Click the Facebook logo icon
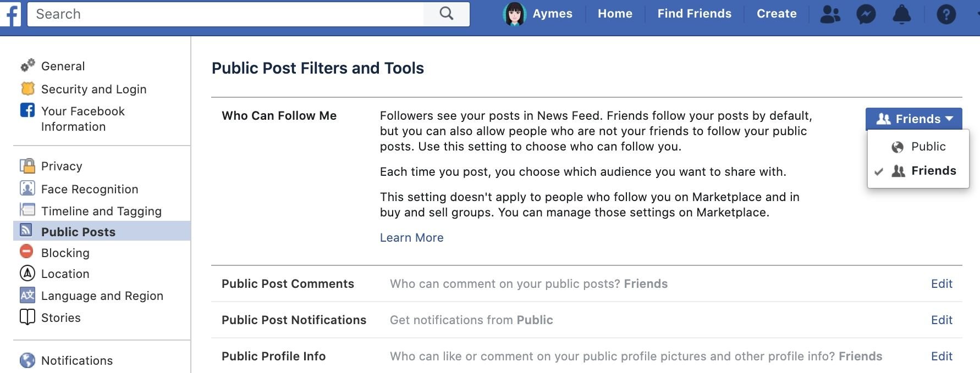This screenshot has height=373, width=980. tap(10, 14)
